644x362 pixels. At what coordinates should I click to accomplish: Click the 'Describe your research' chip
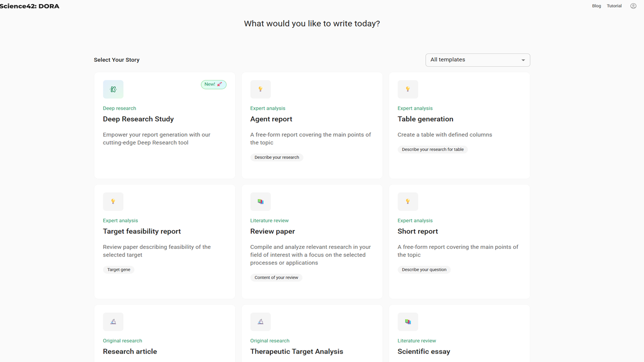tap(277, 157)
